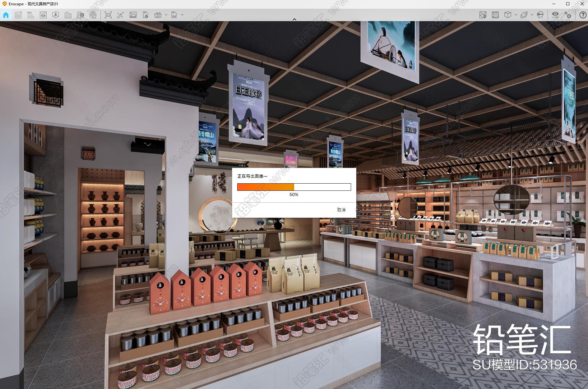Open the General Settings gears icon
Image resolution: width=588 pixels, height=389 pixels.
pyautogui.click(x=568, y=15)
